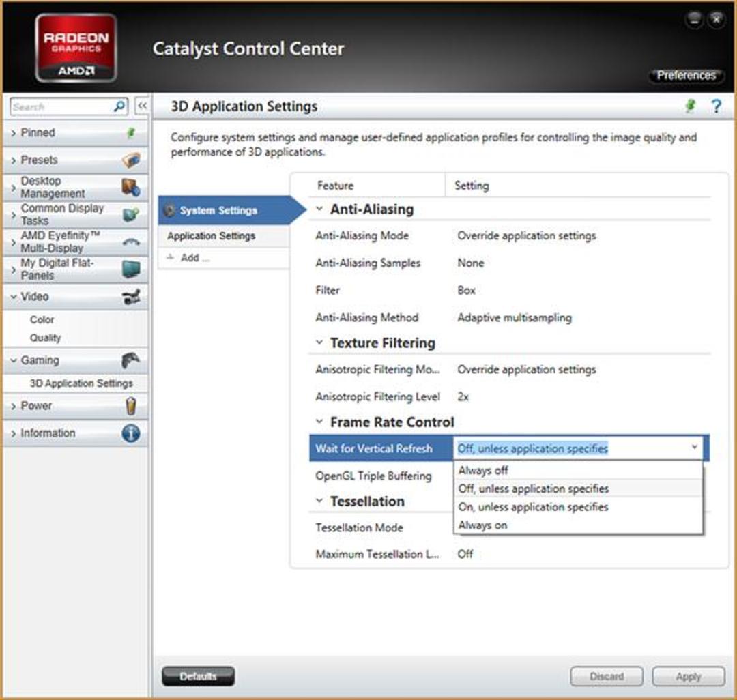Screen dimensions: 737x700
Task: Expand the Pinned section
Action: pos(13,134)
